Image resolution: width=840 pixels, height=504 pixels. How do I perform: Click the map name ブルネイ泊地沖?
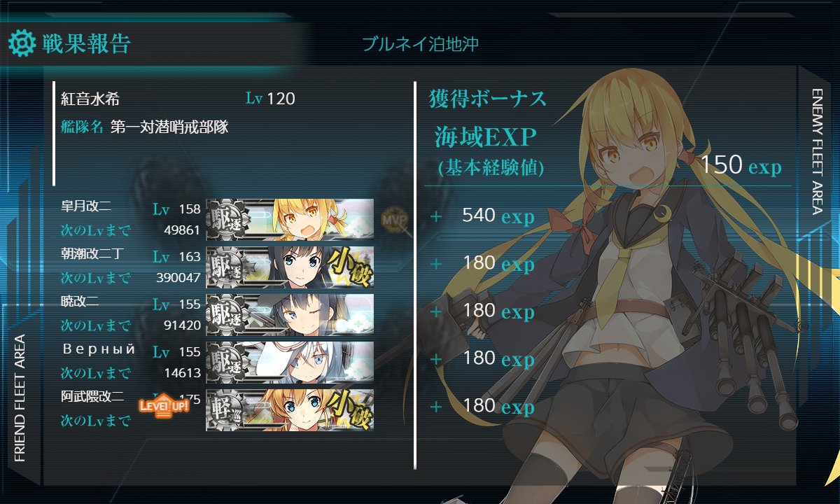(x=420, y=45)
